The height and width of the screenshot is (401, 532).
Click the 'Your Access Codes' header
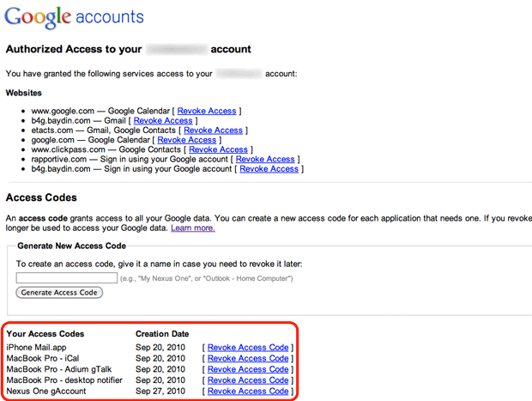point(45,334)
